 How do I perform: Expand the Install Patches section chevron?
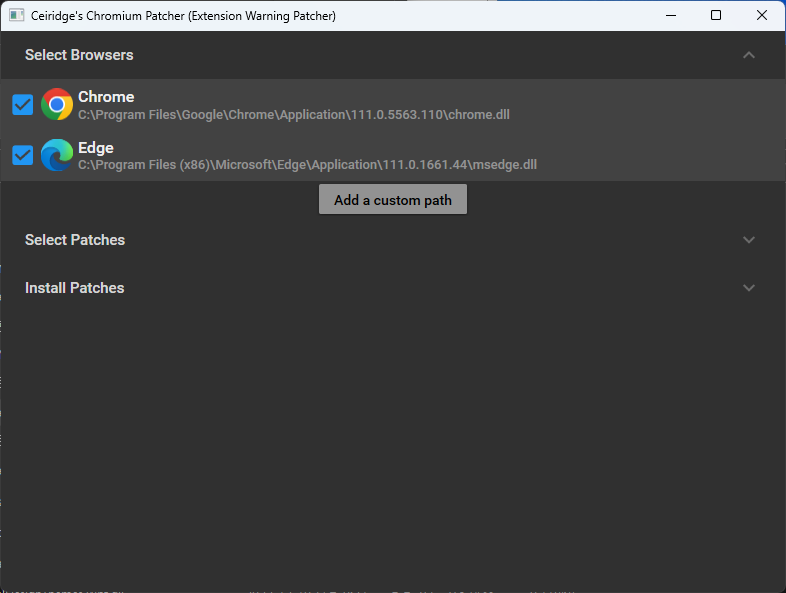[x=748, y=288]
